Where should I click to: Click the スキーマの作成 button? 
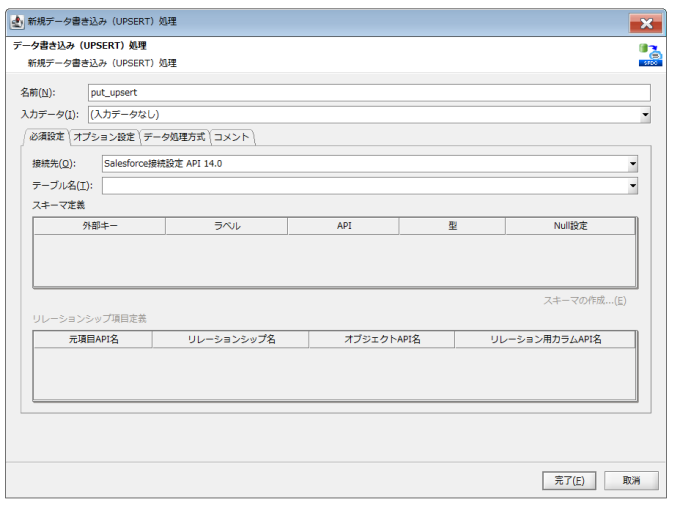tap(584, 300)
